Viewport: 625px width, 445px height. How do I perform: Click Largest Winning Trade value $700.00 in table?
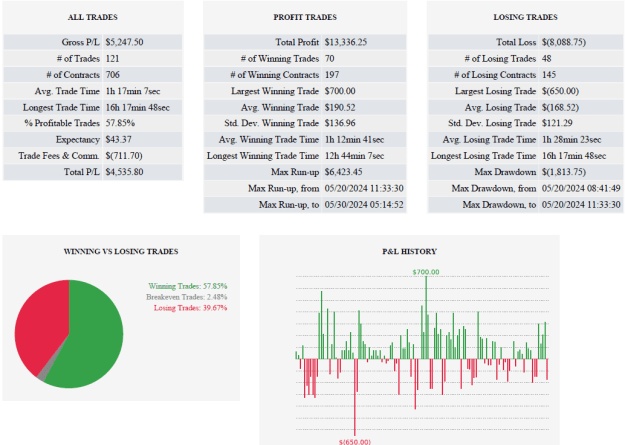(340, 91)
